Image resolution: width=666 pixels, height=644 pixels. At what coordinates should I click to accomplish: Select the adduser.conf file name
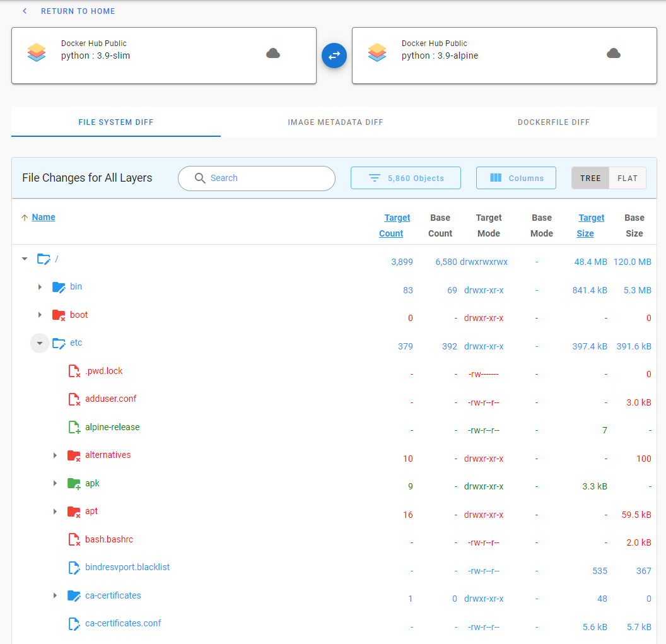coord(110,399)
